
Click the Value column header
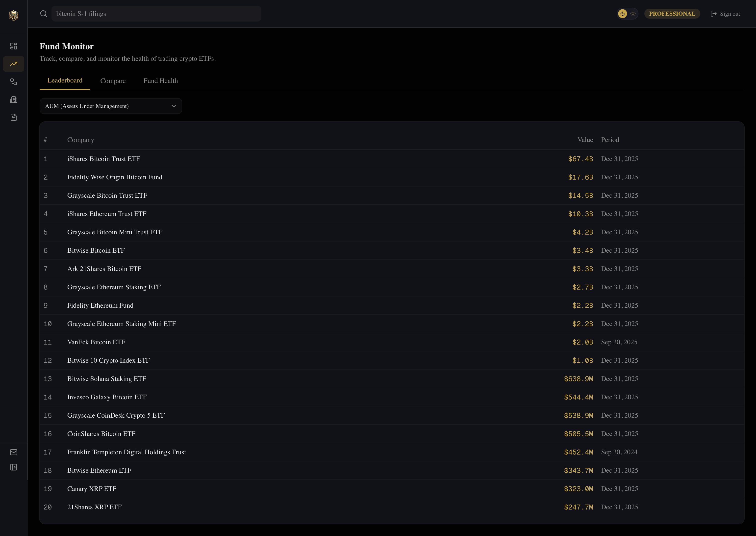pyautogui.click(x=585, y=140)
